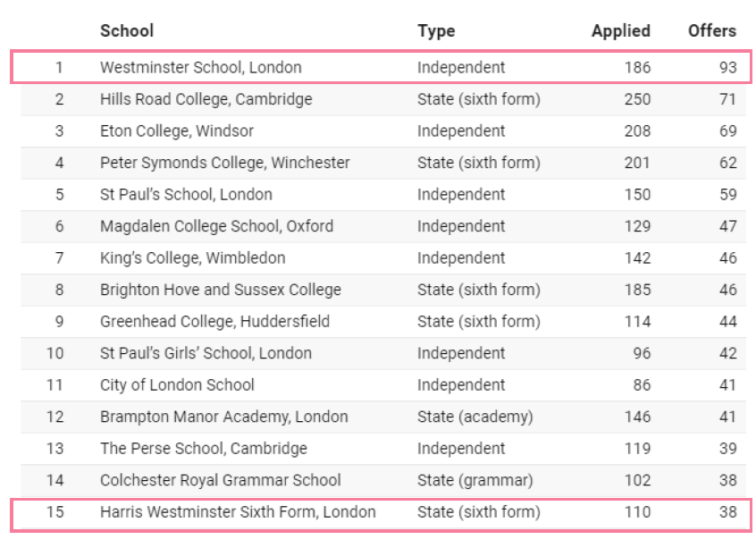Click the Offers column header
Image resolution: width=756 pixels, height=548 pixels.
tap(711, 30)
